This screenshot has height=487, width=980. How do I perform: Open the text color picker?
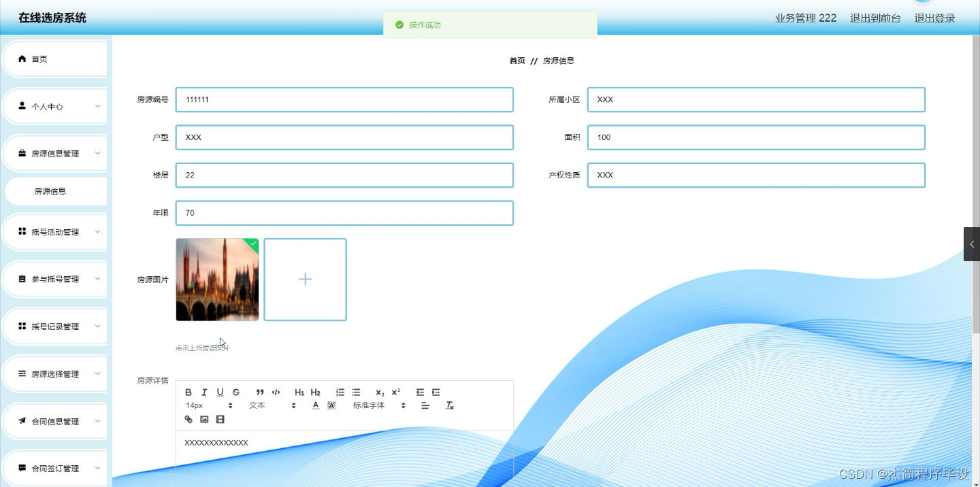(x=315, y=405)
